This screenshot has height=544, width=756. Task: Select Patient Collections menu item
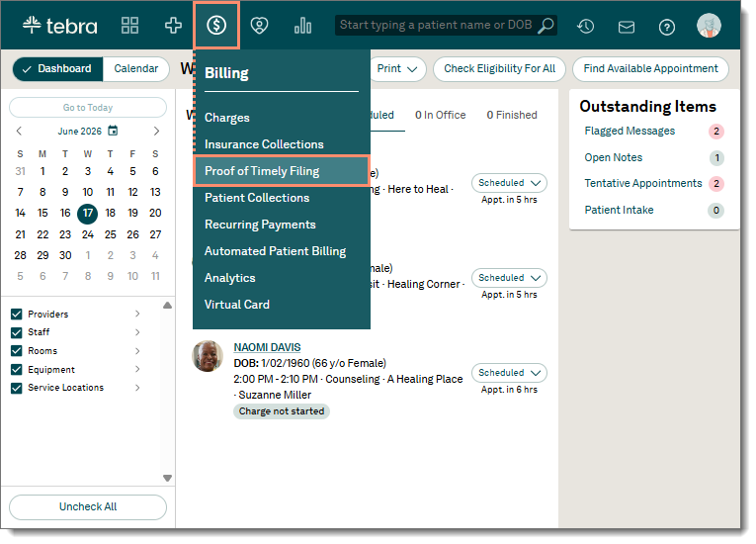(282, 198)
